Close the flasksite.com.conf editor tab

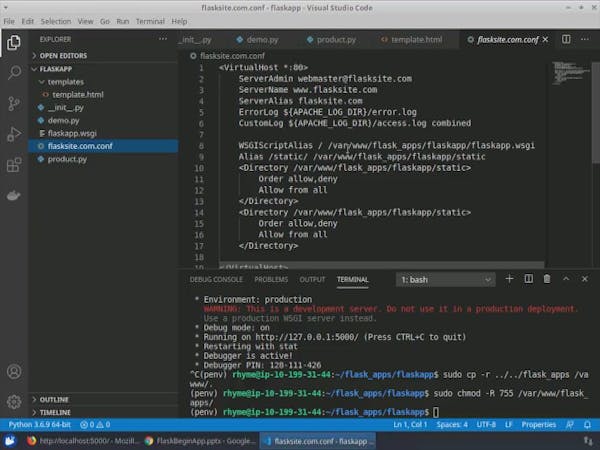(x=545, y=39)
